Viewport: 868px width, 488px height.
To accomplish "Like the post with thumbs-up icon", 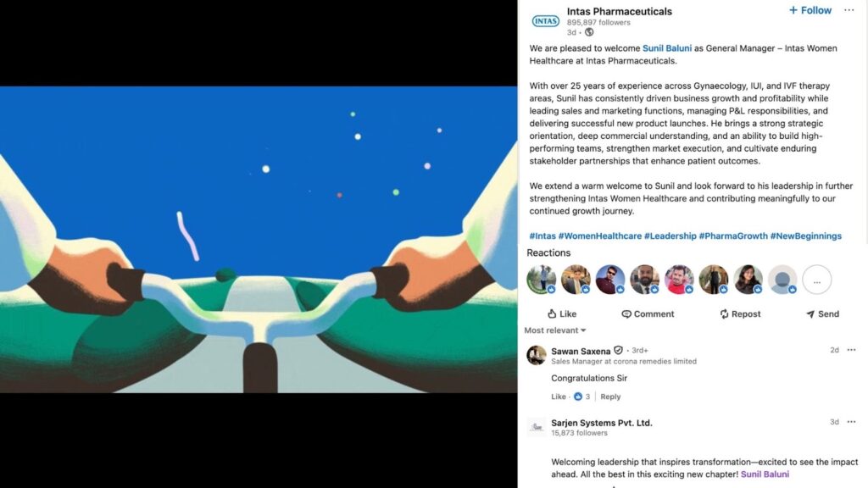I will click(x=562, y=313).
